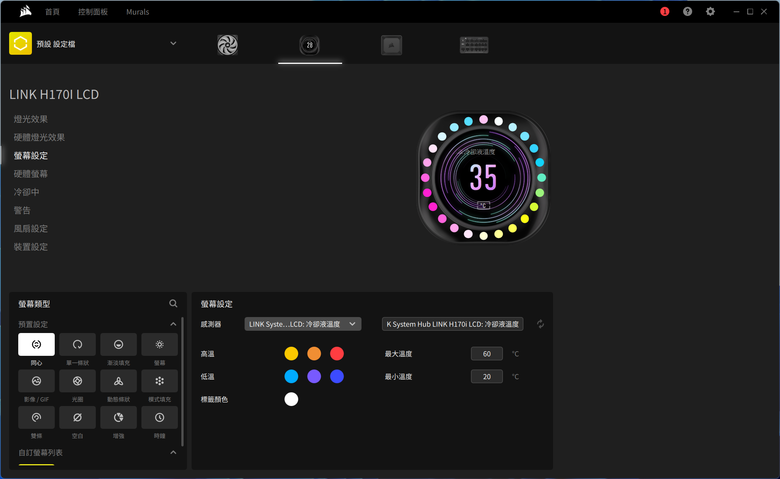Select the 漸淡填充 screen type
Image resolution: width=780 pixels, height=479 pixels.
118,344
